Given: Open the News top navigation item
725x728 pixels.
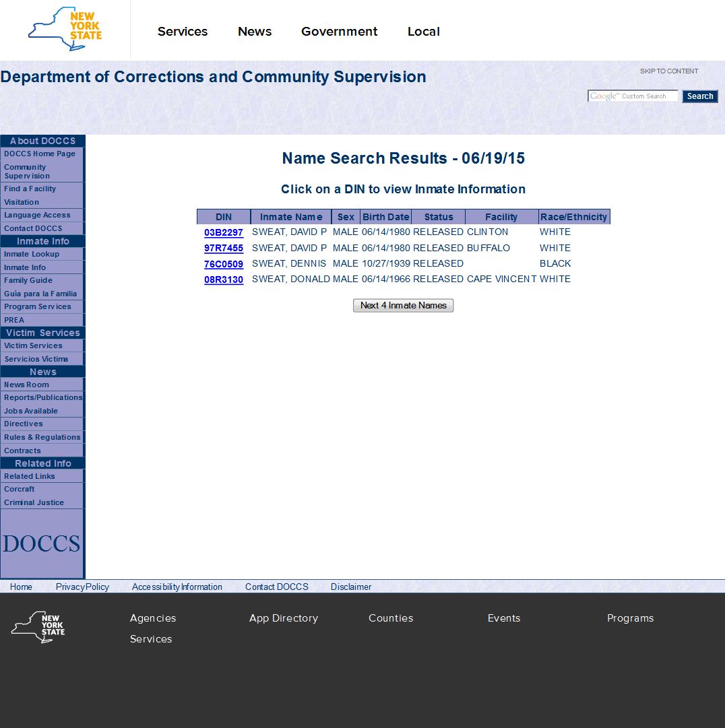Looking at the screenshot, I should (x=255, y=32).
